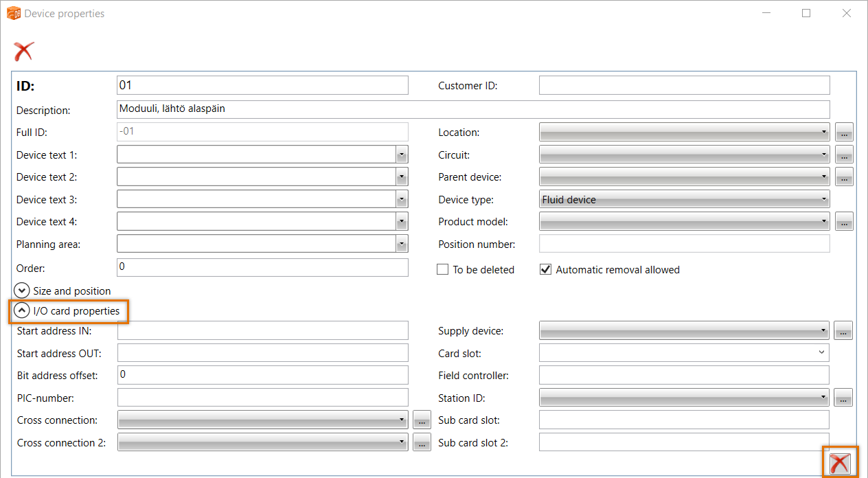This screenshot has width=868, height=478.
Task: Open the Card slot dropdown
Action: (684, 353)
